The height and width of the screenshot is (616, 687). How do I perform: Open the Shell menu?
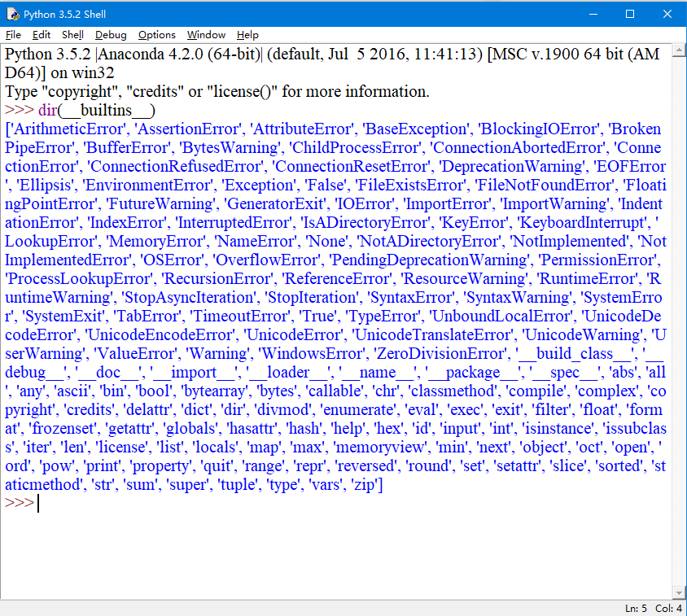coord(72,35)
